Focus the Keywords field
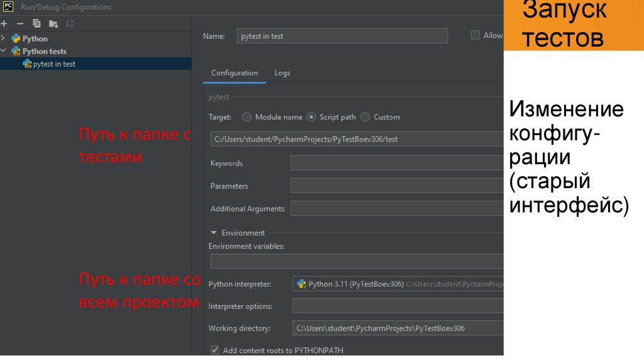Viewport: 644px width, 361px height. click(397, 163)
